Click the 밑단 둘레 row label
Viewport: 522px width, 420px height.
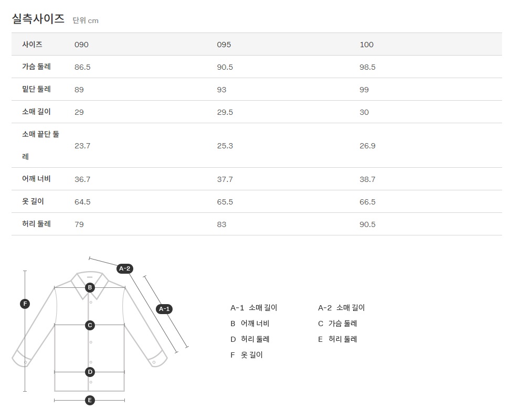[x=37, y=90]
